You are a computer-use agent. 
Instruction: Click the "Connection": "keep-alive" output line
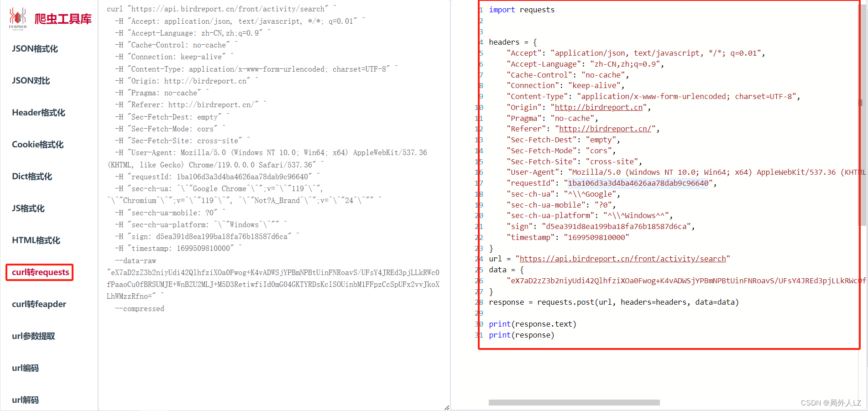click(x=565, y=85)
